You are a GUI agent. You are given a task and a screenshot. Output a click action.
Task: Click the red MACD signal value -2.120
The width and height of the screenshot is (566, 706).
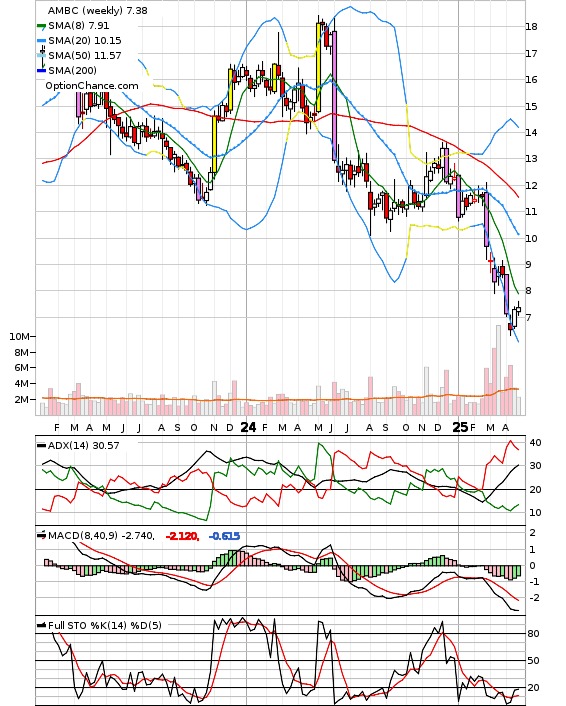coord(182,536)
